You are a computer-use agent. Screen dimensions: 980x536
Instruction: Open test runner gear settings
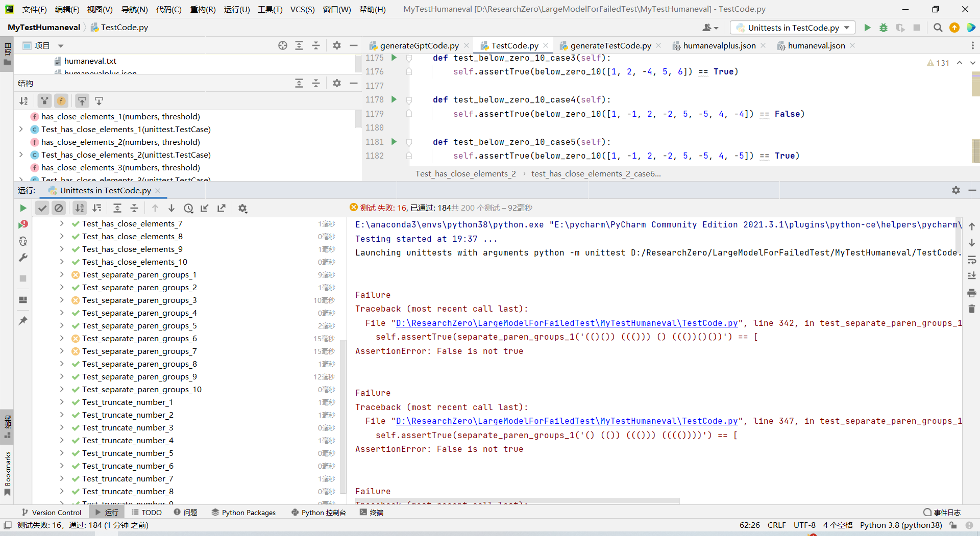point(242,208)
